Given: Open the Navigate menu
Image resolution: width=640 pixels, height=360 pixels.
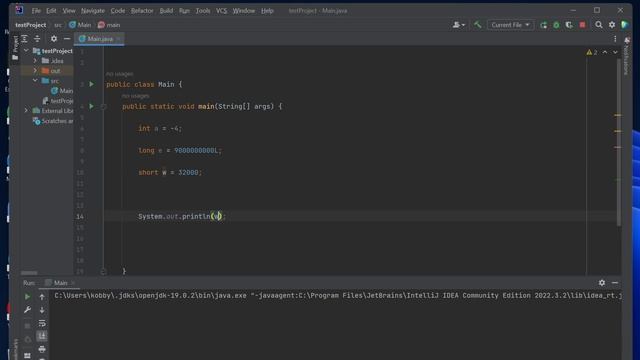Looking at the screenshot, I should (x=93, y=11).
